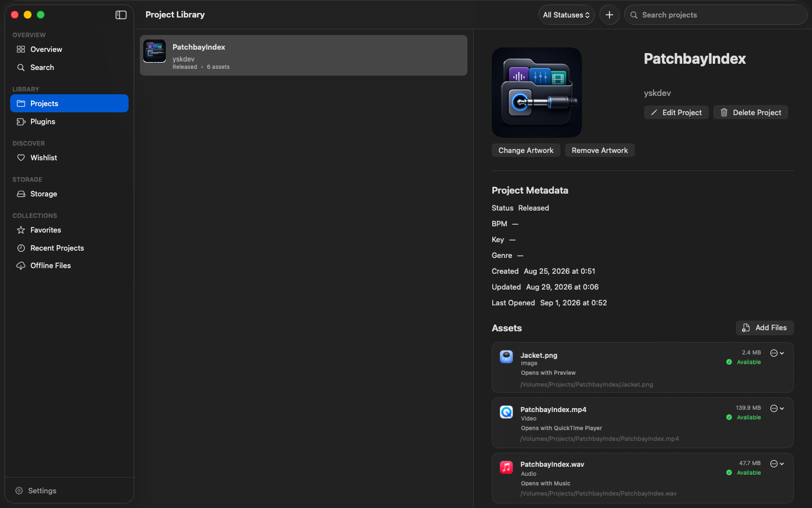Click the large PatchbayIndex artwork image
This screenshot has height=508, width=812.
tap(537, 93)
